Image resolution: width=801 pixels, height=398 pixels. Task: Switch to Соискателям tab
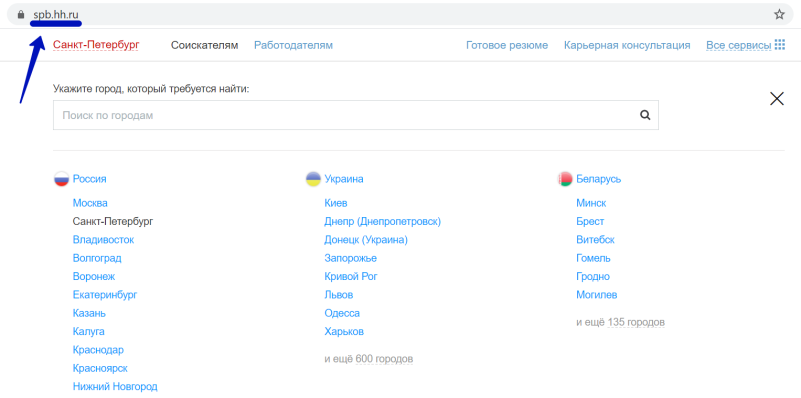[x=204, y=45]
